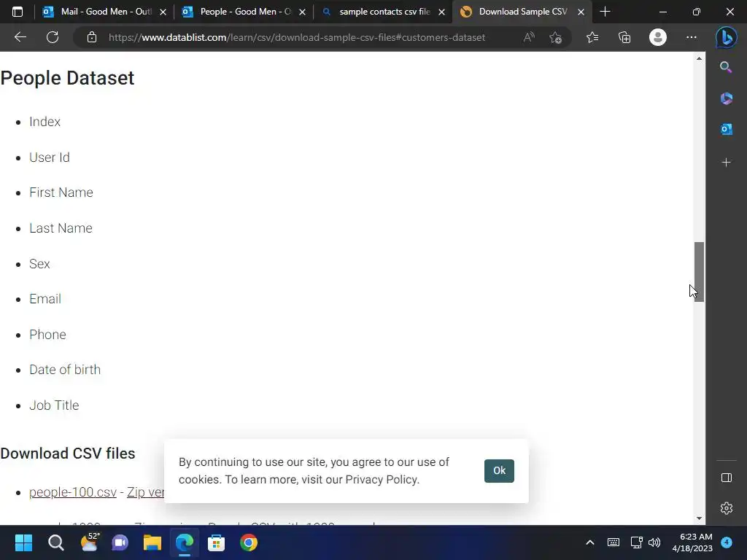Image resolution: width=747 pixels, height=560 pixels.
Task: Open Microsoft 365 sidebar app
Action: coord(726,98)
